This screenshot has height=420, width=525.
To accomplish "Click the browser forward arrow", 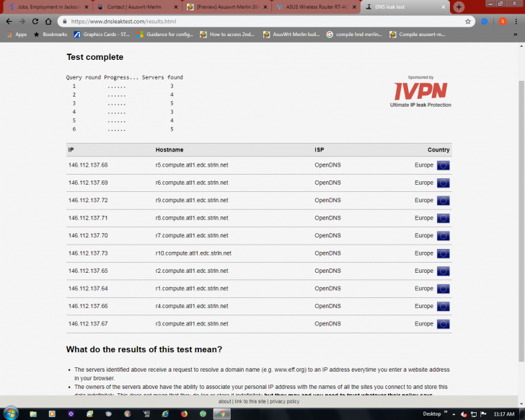I will [x=22, y=22].
